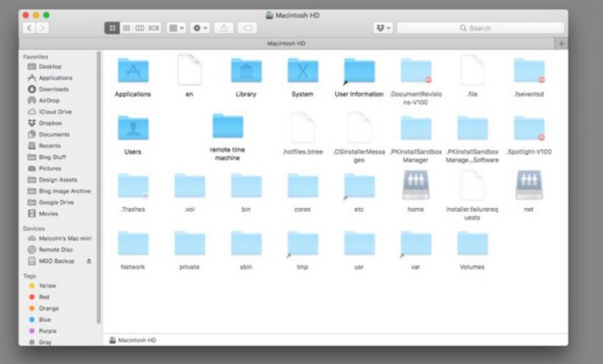Select the User Information alias folder
The image size is (603, 364).
[359, 71]
